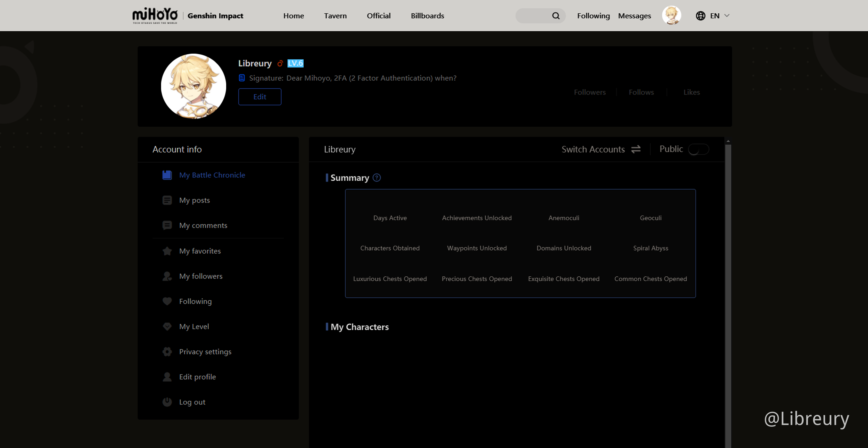Viewport: 868px width, 448px height.
Task: Open My followers person icon
Action: coord(167,276)
